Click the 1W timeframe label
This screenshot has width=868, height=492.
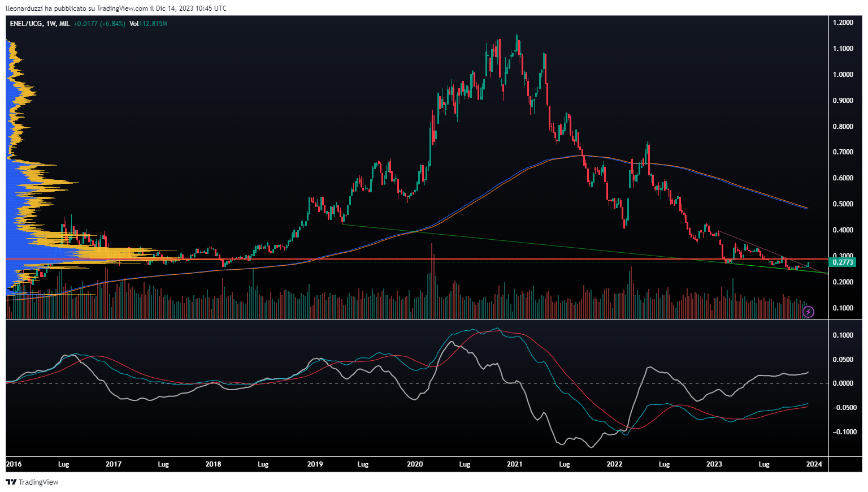[51, 24]
